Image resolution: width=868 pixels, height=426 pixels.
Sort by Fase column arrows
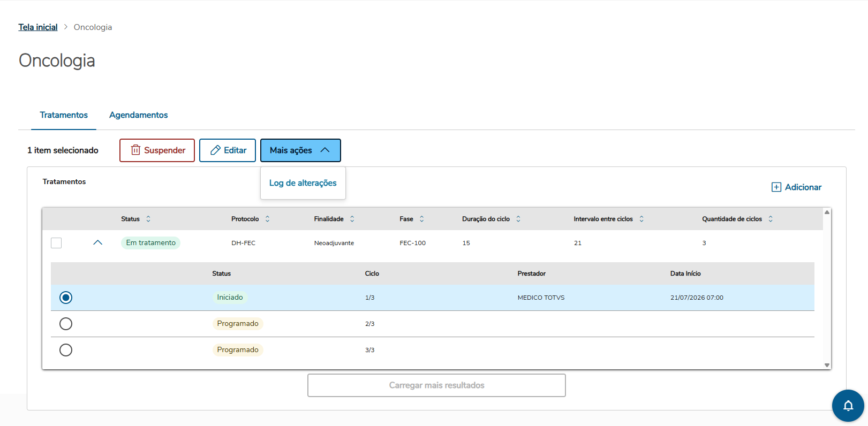pyautogui.click(x=421, y=219)
